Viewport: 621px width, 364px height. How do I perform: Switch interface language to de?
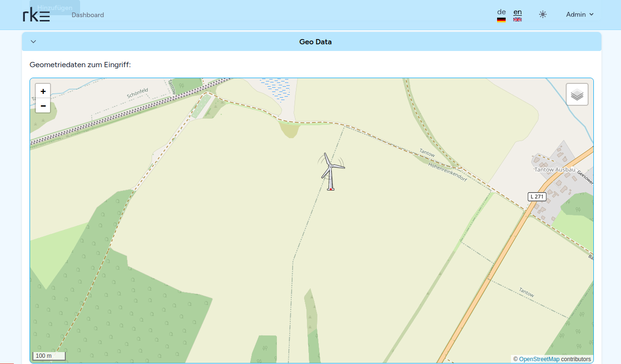point(501,11)
